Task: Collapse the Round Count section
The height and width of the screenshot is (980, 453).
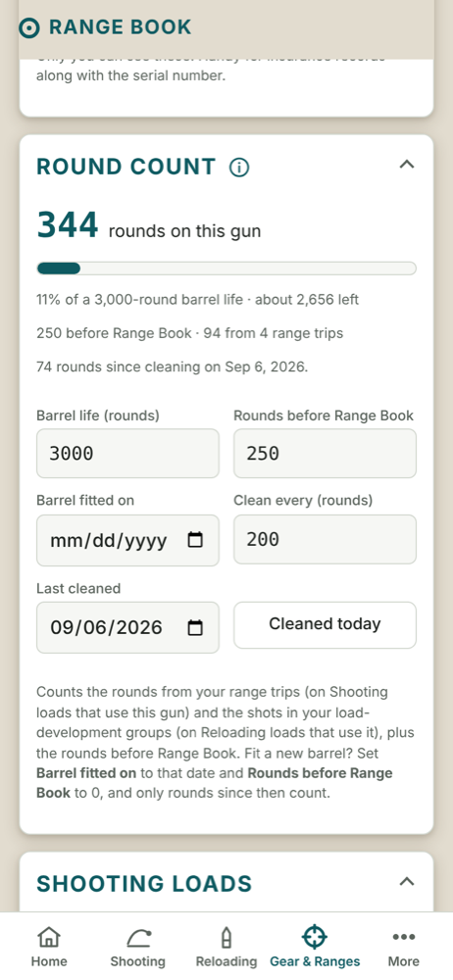Action: 407,165
